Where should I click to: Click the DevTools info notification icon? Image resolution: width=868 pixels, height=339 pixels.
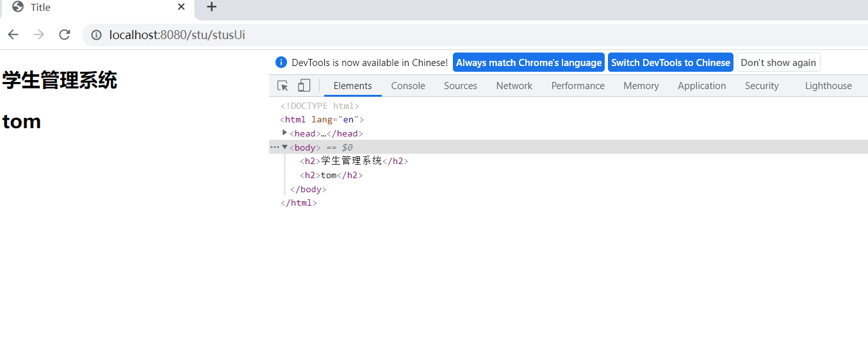(281, 62)
